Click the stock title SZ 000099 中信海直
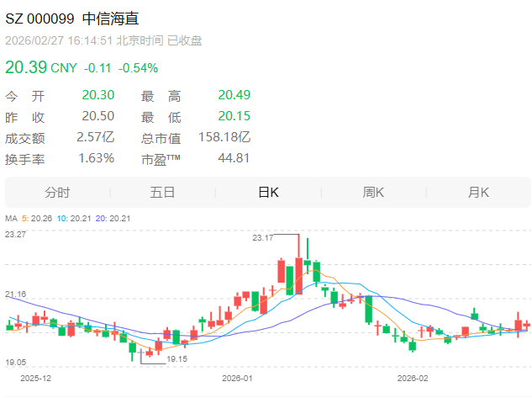Screen dimensions: 532x403 tap(72, 19)
